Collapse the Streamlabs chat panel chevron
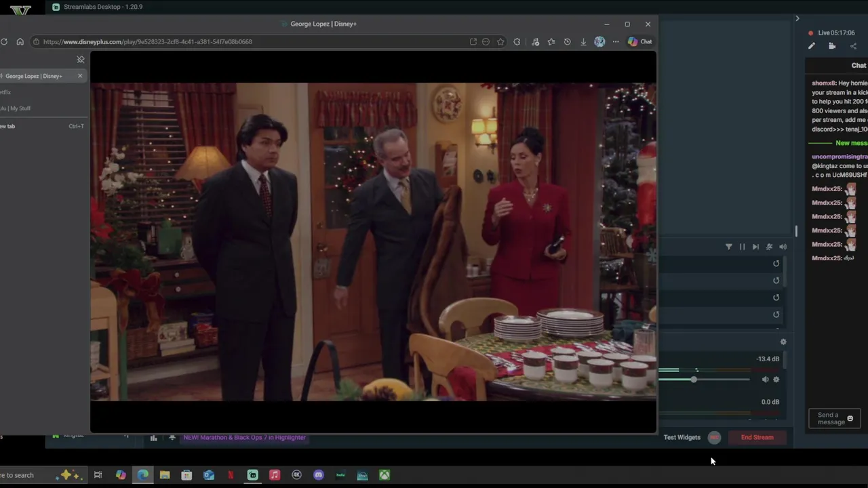Viewport: 868px width, 488px height. pos(797,18)
